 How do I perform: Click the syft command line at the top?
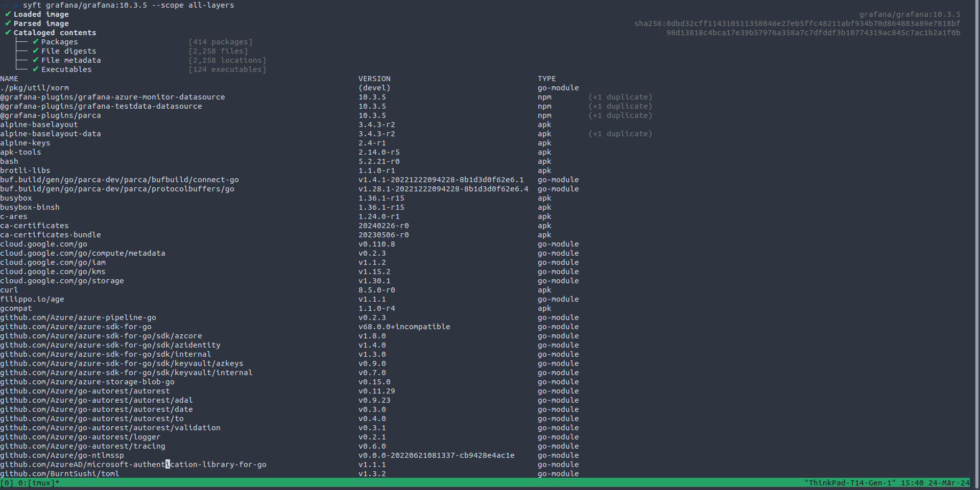click(128, 5)
